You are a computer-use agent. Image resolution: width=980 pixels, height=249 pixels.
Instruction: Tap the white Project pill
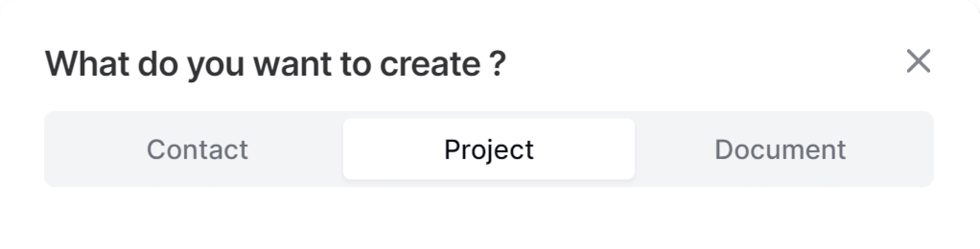(489, 149)
